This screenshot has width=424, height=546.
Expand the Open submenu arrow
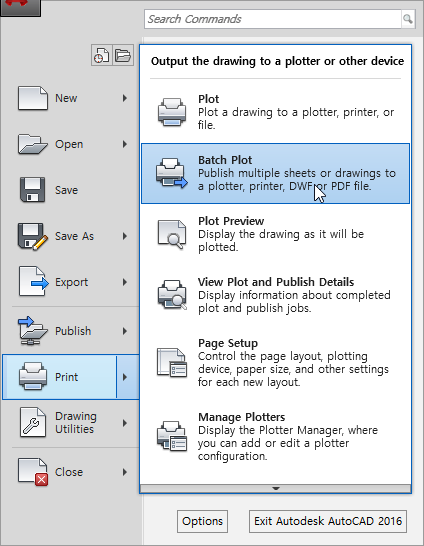click(x=125, y=144)
